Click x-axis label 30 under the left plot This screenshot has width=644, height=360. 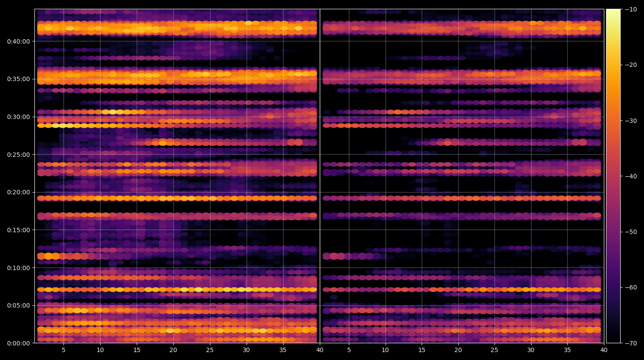coord(246,350)
